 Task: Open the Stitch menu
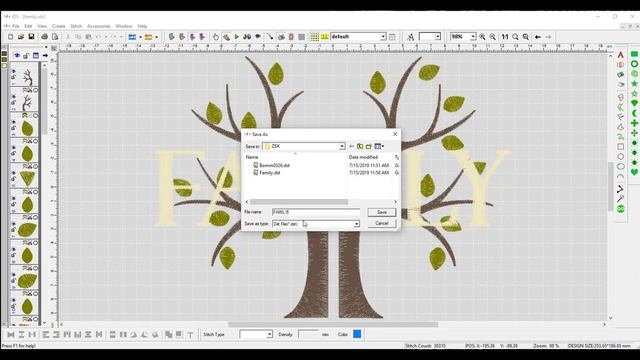click(76, 26)
